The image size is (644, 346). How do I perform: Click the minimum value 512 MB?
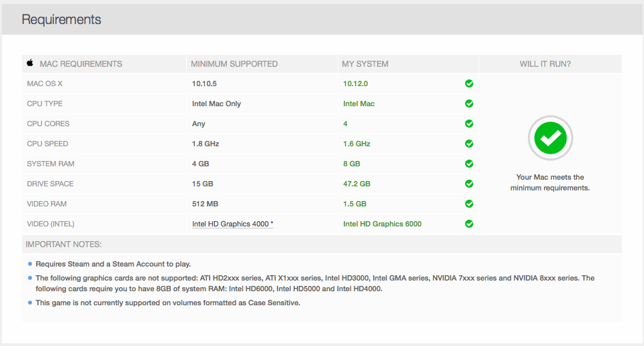[x=205, y=204]
